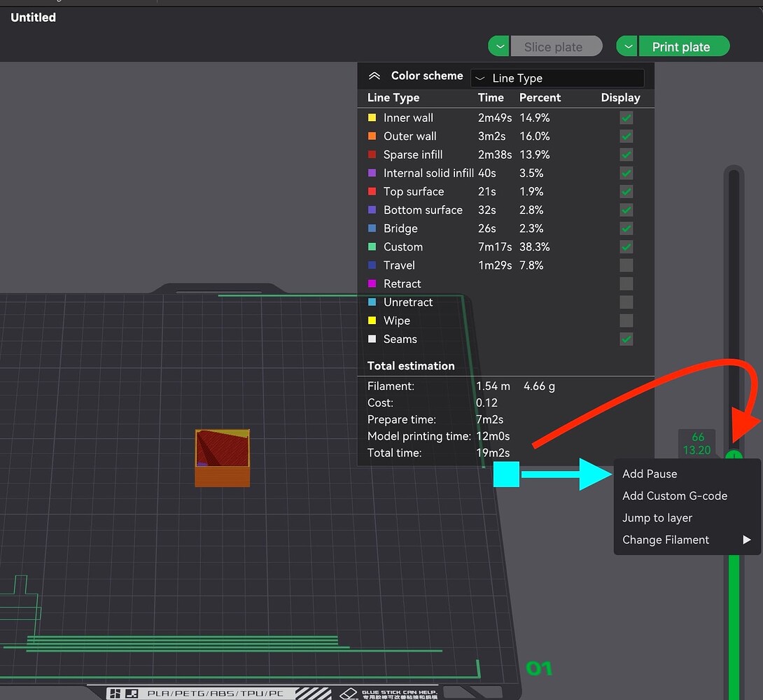Click the Filament 1.54 m value
The width and height of the screenshot is (763, 700).
click(493, 386)
